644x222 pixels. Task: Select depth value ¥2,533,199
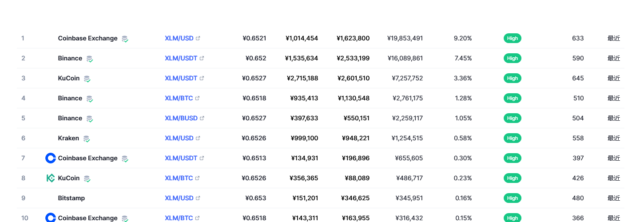pyautogui.click(x=354, y=58)
